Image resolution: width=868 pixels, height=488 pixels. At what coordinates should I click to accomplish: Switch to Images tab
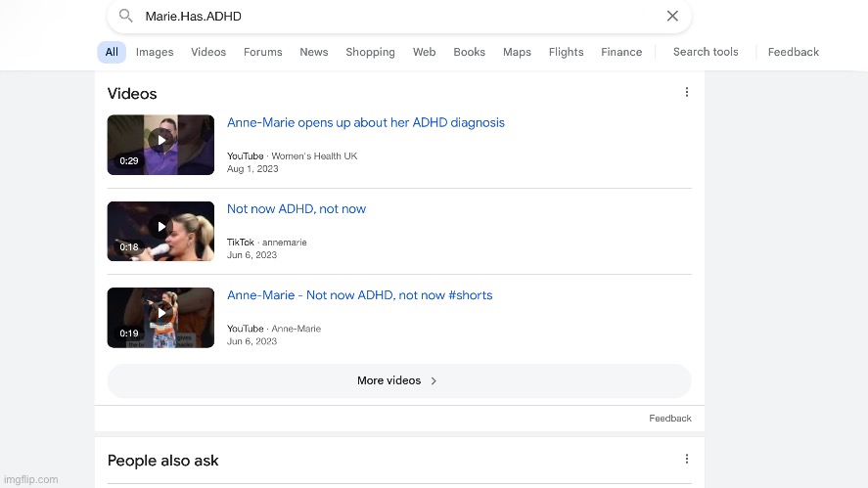pos(155,52)
